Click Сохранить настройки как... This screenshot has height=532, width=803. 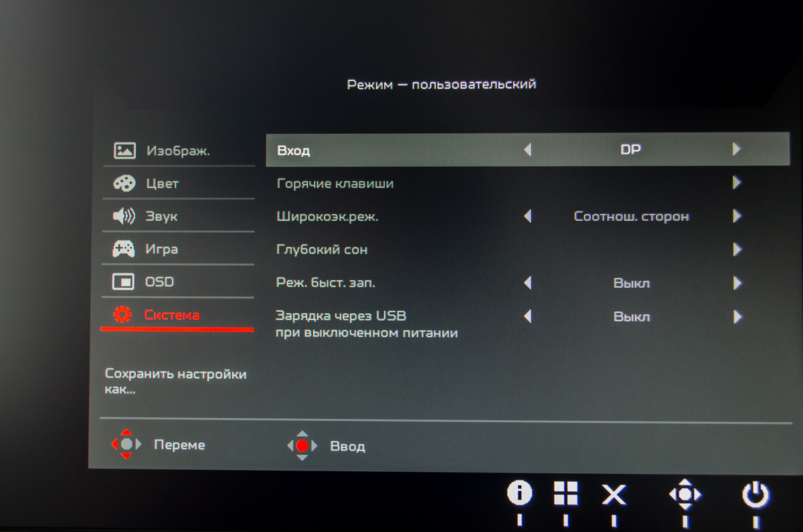(x=175, y=381)
